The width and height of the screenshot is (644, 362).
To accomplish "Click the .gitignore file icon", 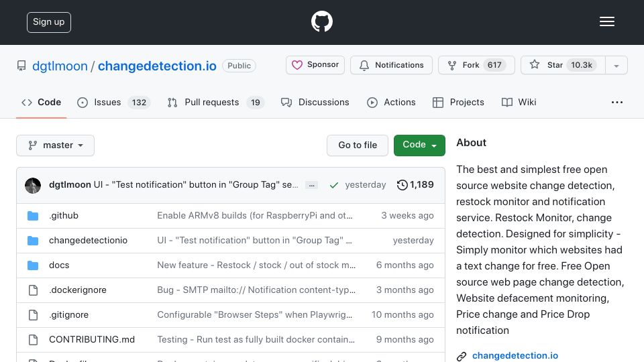I will 34,315.
